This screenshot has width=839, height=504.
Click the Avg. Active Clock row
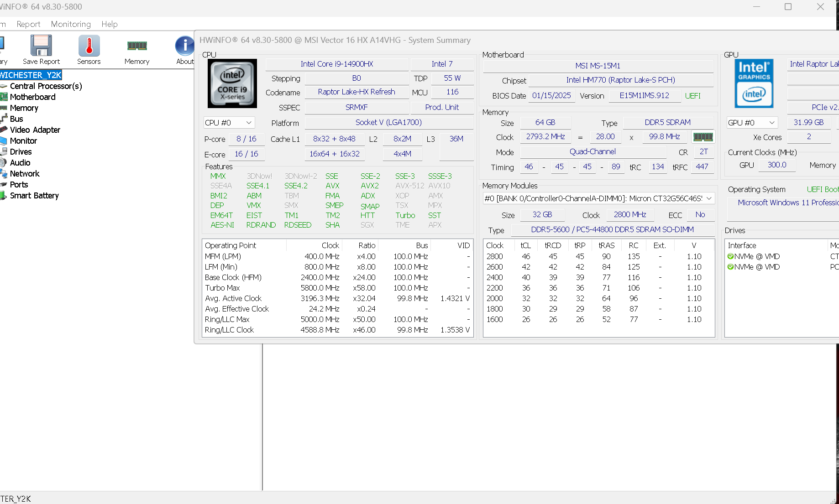tap(337, 298)
